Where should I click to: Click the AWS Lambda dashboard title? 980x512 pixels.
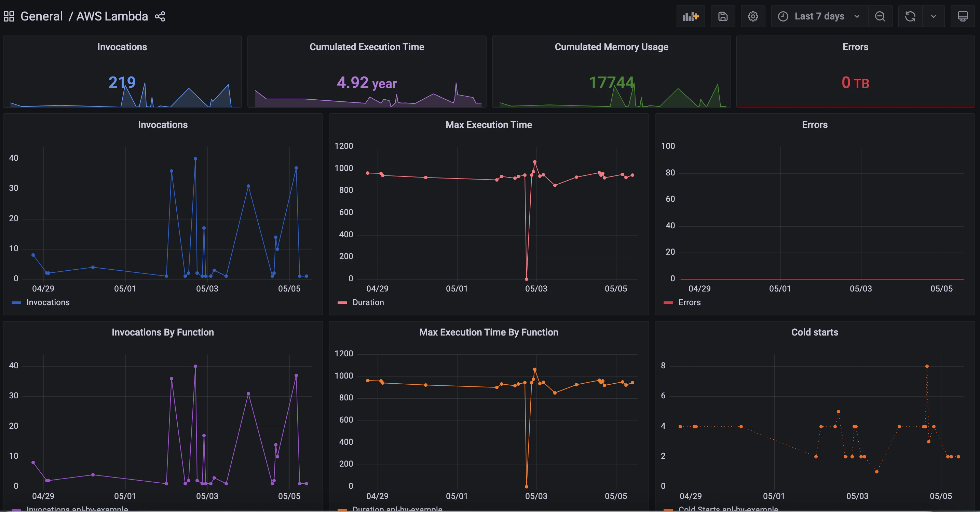112,16
